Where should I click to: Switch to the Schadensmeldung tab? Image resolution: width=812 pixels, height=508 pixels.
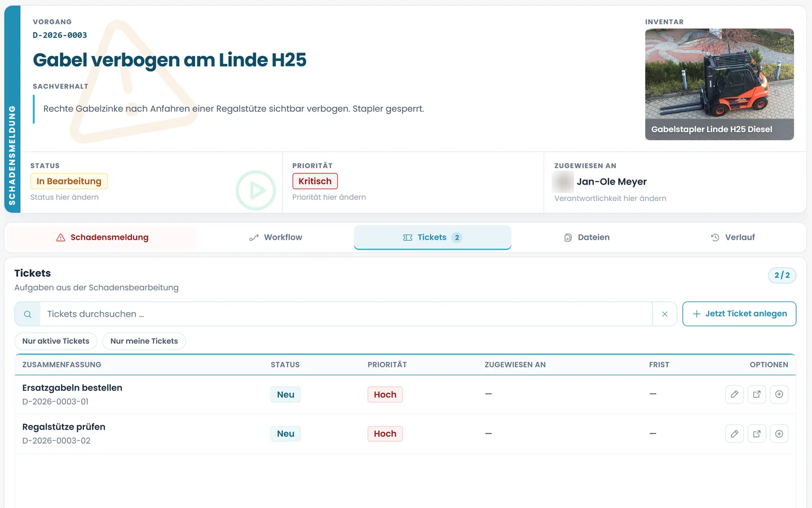tap(102, 238)
